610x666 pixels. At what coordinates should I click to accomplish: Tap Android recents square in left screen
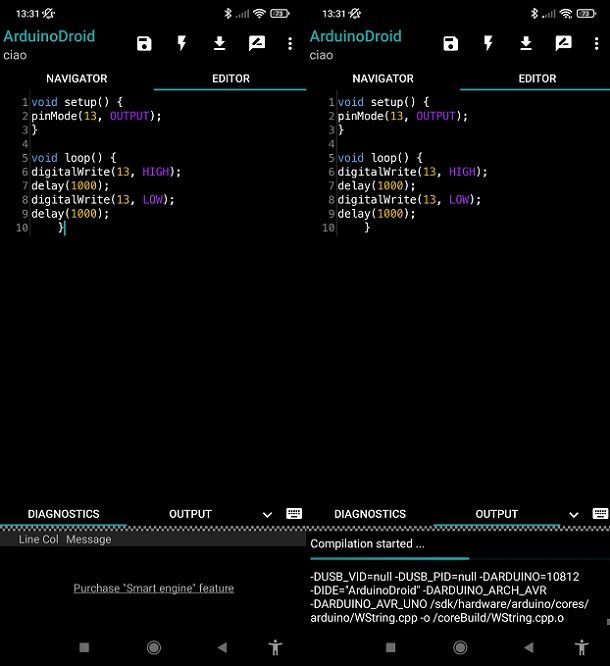(84, 647)
